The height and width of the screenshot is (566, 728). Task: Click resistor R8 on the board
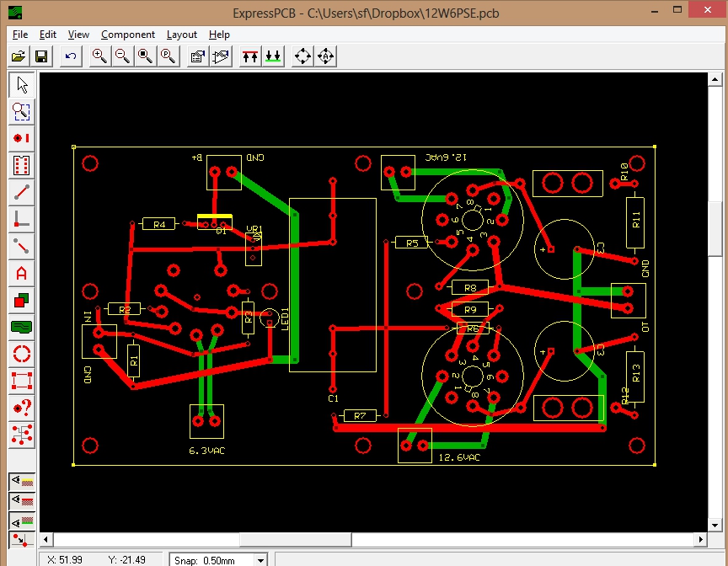pyautogui.click(x=470, y=288)
